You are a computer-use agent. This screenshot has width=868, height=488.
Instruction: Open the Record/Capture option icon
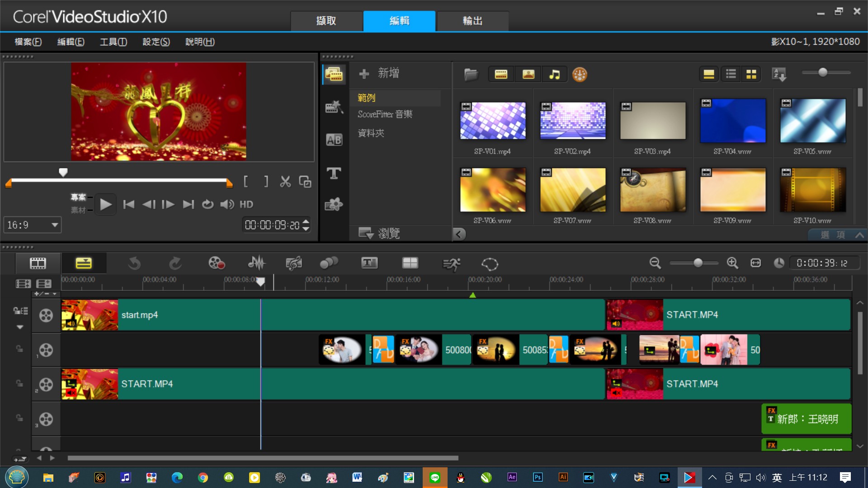pyautogui.click(x=216, y=263)
